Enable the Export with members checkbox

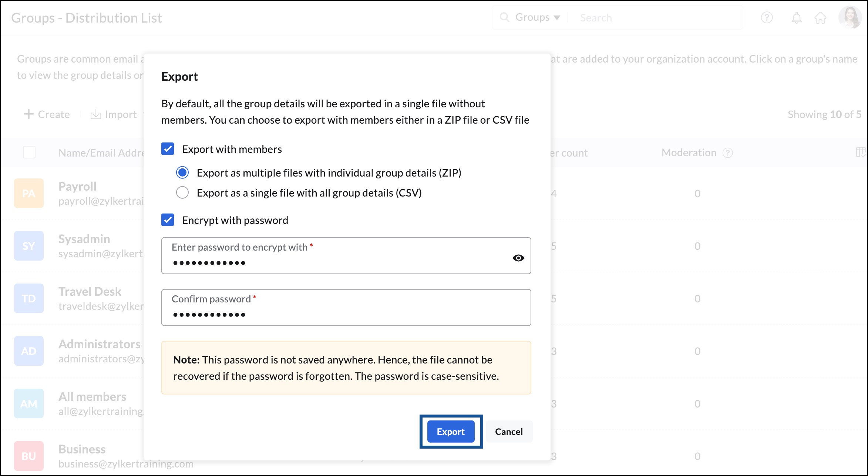(x=168, y=149)
